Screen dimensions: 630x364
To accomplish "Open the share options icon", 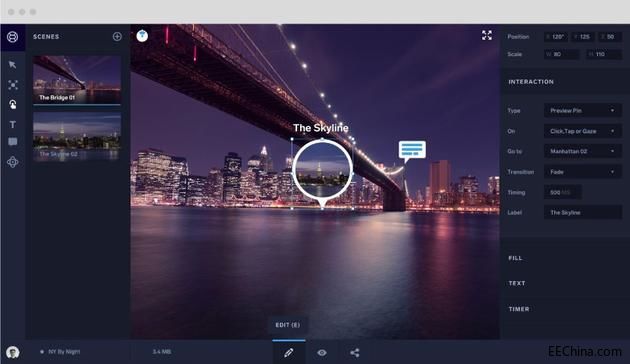I will [x=354, y=353].
